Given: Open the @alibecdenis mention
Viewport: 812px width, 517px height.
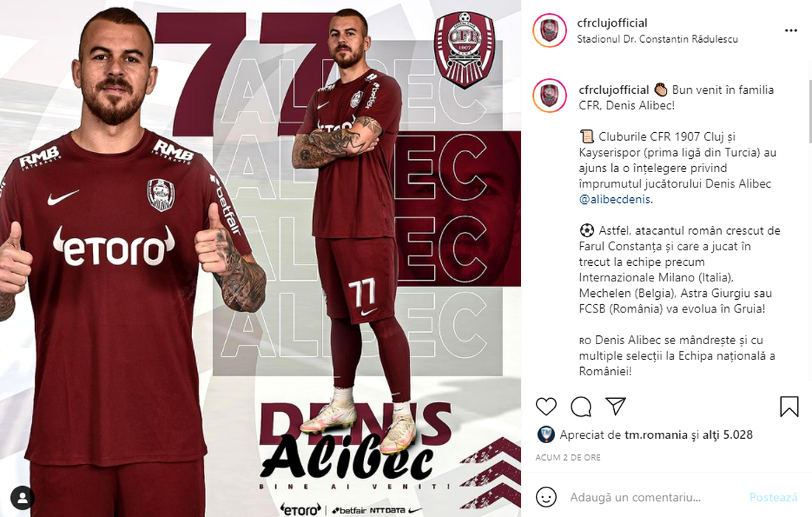Looking at the screenshot, I should coord(616,199).
